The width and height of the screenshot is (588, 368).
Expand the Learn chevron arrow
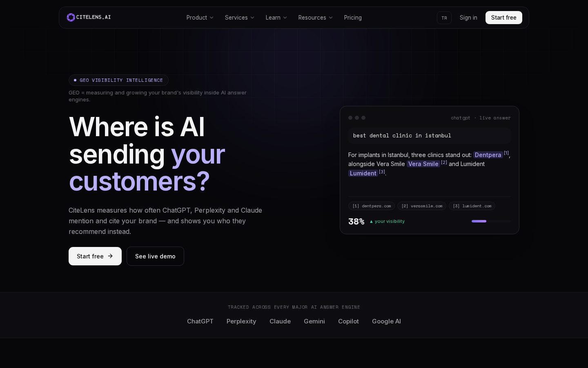285,18
